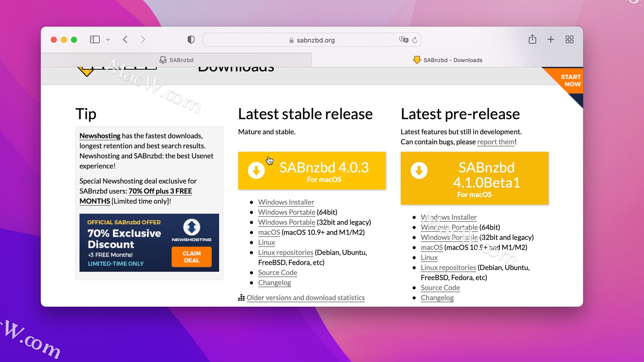This screenshot has height=362, width=644.
Task: Click the sabnzbd.org address bar
Action: (x=312, y=40)
